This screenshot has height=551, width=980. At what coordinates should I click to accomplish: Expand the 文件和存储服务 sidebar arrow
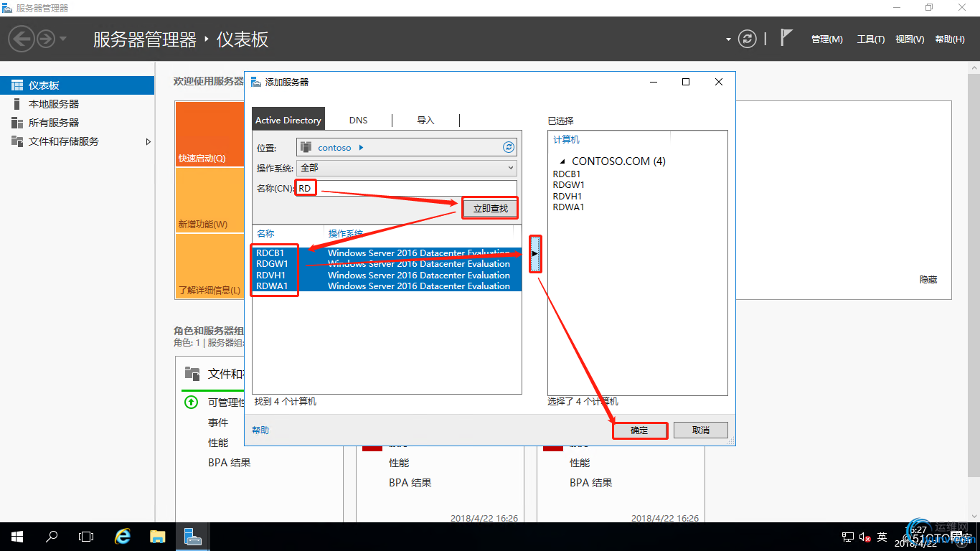[149, 141]
